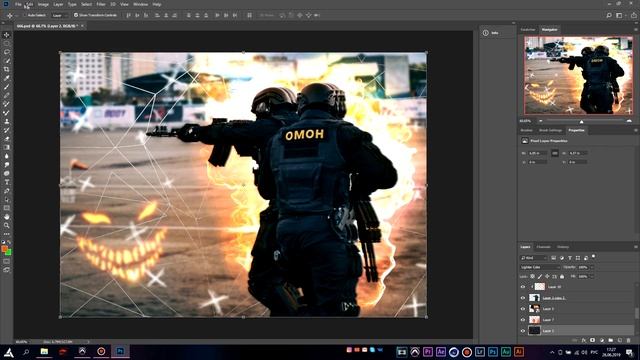The height and width of the screenshot is (360, 640).
Task: Select the Clone Stamp tool
Action: pyautogui.click(x=7, y=121)
